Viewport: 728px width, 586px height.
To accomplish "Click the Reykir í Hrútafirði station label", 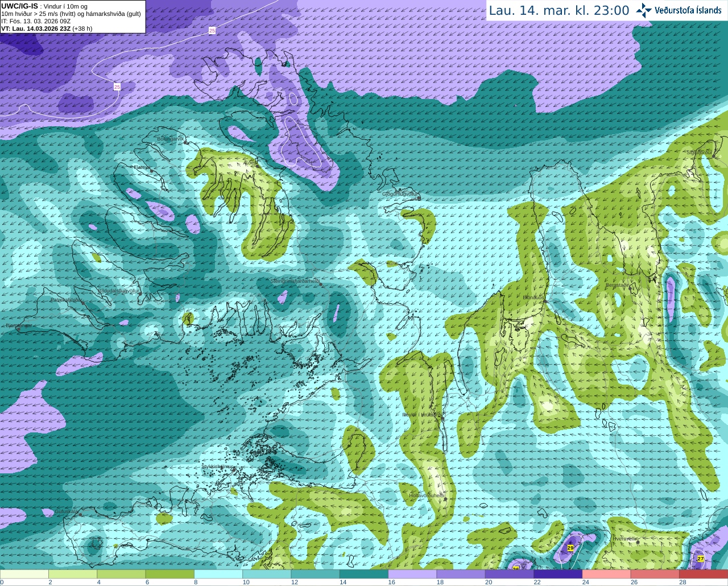I will point(422,415).
